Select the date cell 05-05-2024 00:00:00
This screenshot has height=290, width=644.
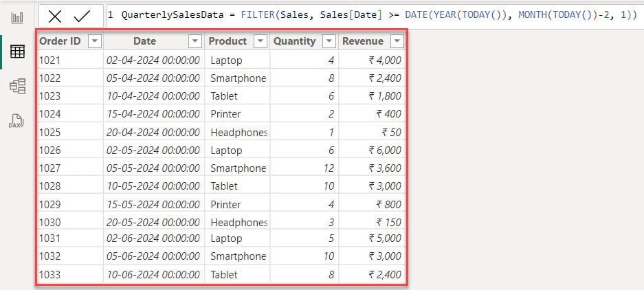click(x=153, y=168)
